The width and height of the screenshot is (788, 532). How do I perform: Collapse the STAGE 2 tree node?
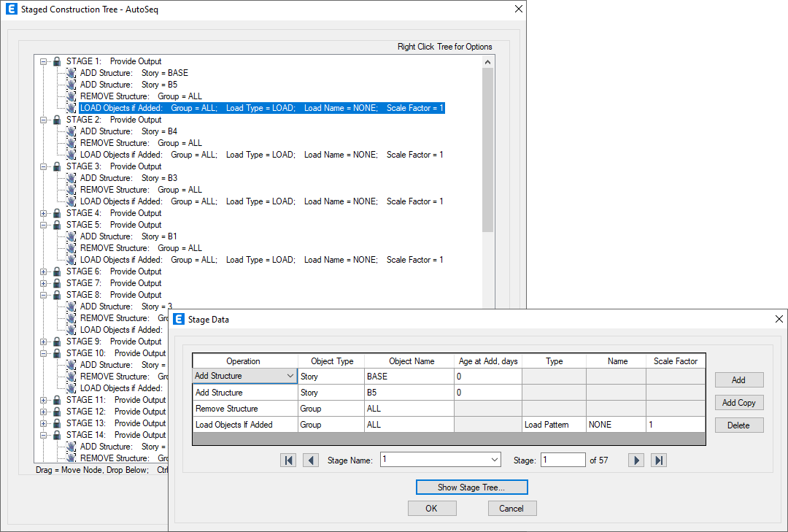(44, 120)
